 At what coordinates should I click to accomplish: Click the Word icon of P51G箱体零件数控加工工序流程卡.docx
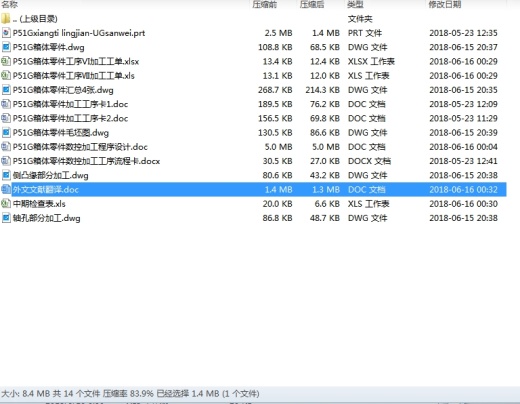(x=6, y=161)
